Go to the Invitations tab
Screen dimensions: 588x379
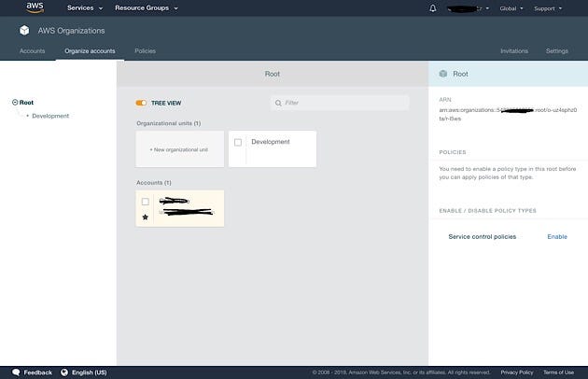[x=514, y=50]
